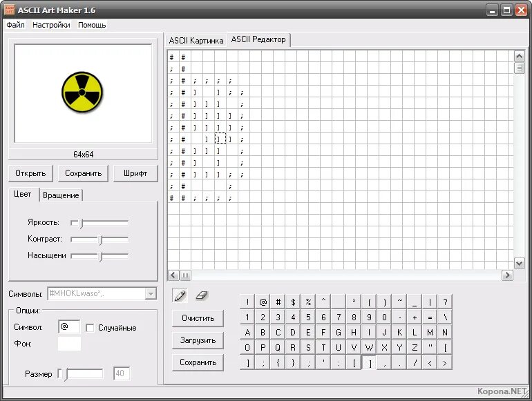The width and height of the screenshot is (532, 401).
Task: Select the digit 3 key
Action: [278, 317]
